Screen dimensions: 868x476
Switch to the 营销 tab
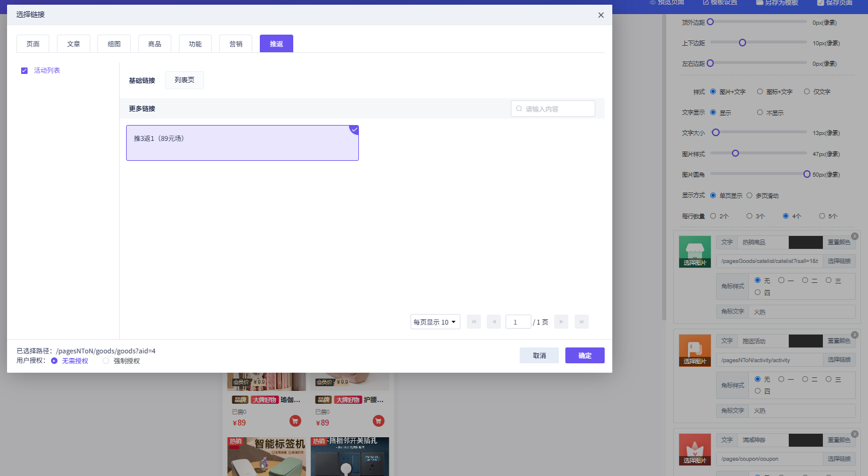click(236, 44)
